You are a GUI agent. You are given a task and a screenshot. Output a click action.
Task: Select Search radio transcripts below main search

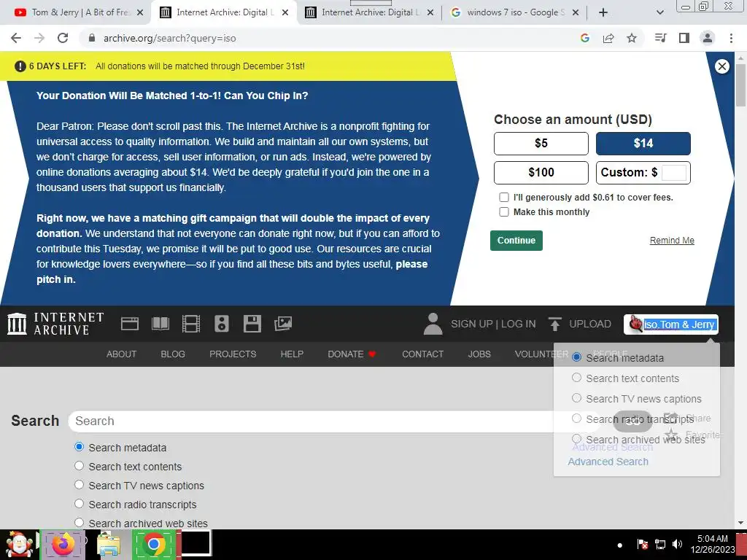click(x=79, y=503)
